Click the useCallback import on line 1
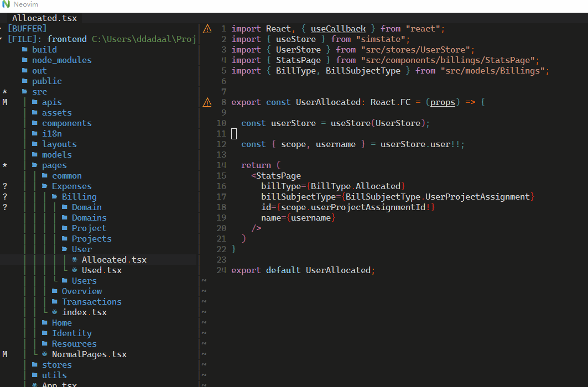 pos(338,29)
